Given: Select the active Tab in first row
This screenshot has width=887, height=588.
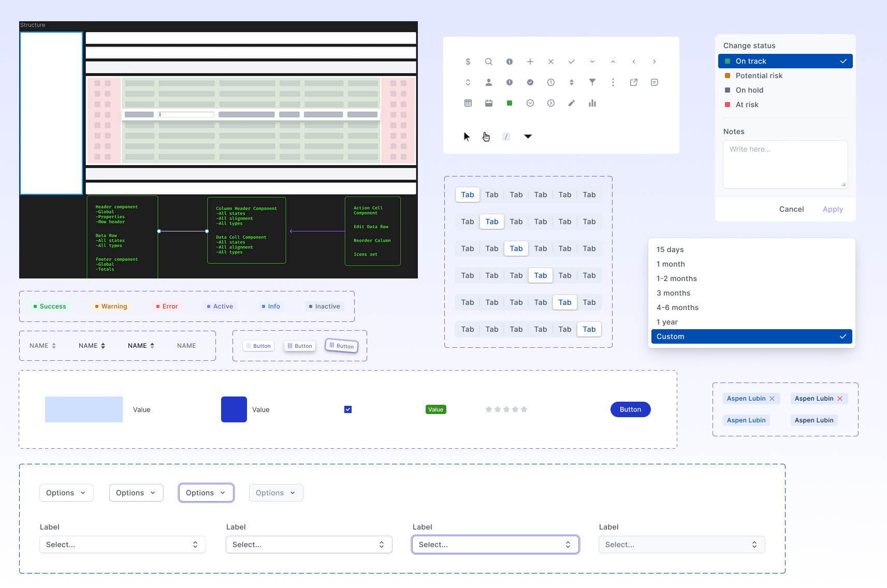Looking at the screenshot, I should coord(468,195).
